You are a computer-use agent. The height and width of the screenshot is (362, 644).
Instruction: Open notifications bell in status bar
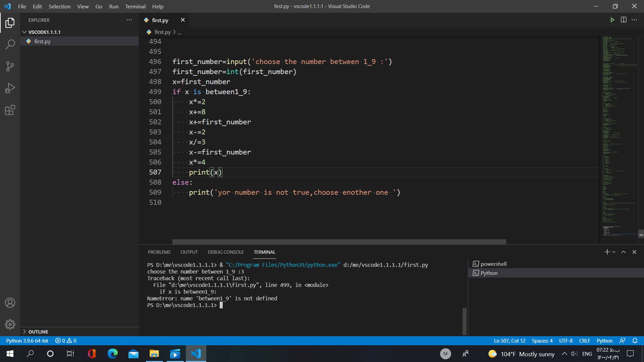coord(635,341)
